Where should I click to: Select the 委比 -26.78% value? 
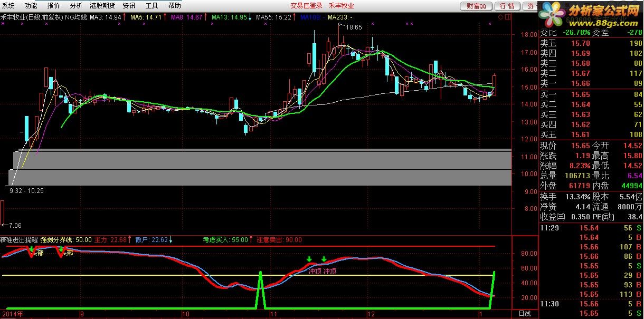[577, 33]
